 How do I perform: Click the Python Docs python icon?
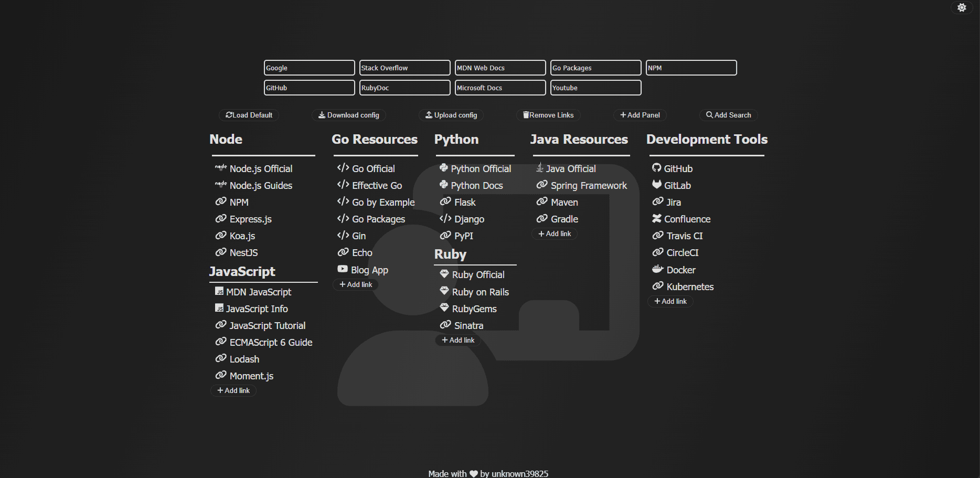click(444, 185)
